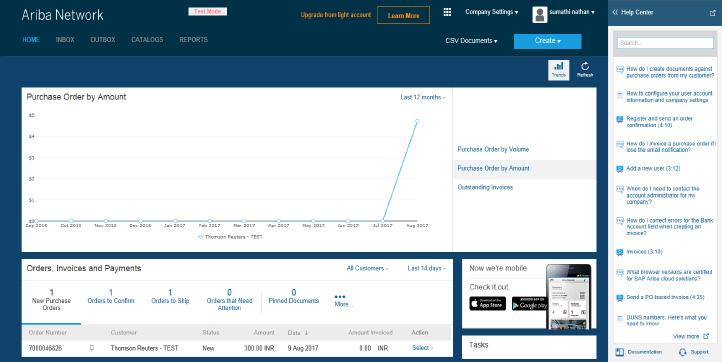Switch to the REPORTS tab
The image size is (722, 362).
(193, 40)
